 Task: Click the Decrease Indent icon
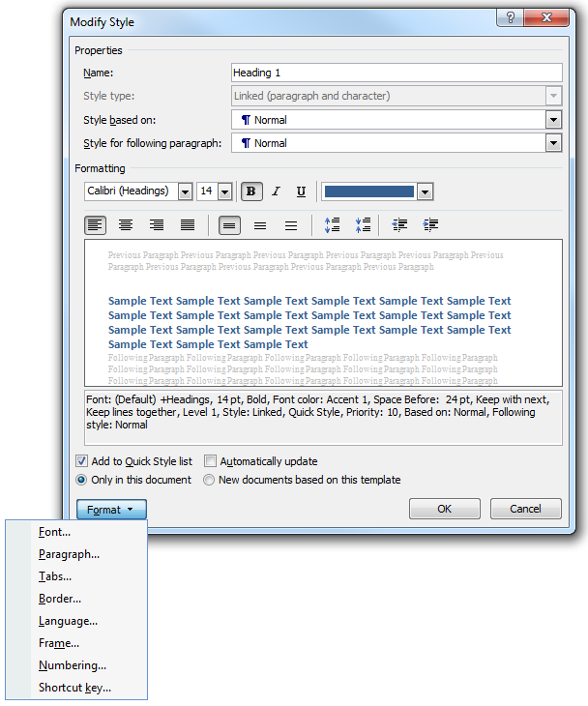399,224
